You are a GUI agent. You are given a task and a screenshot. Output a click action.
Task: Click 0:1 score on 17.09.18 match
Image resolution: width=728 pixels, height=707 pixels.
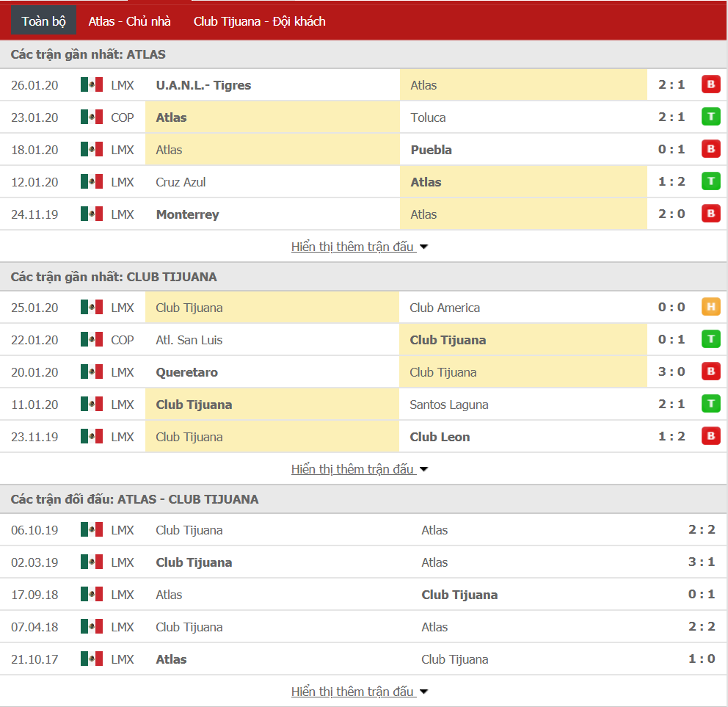point(702,594)
